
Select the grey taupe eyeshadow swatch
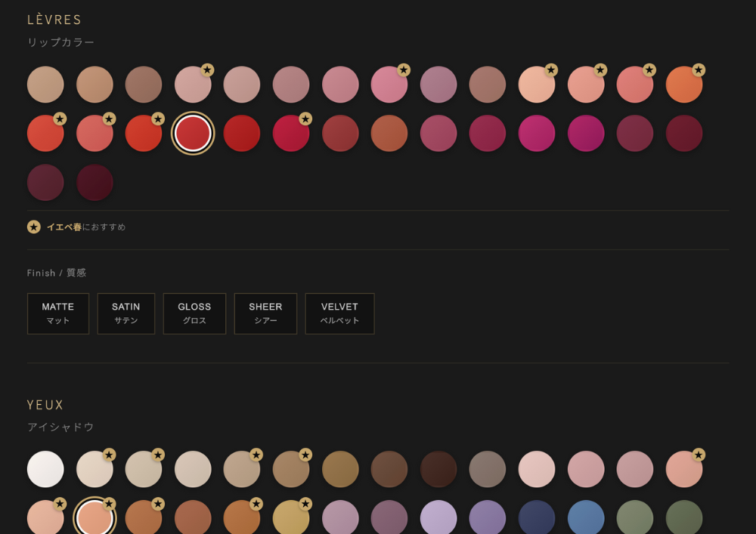coord(488,469)
